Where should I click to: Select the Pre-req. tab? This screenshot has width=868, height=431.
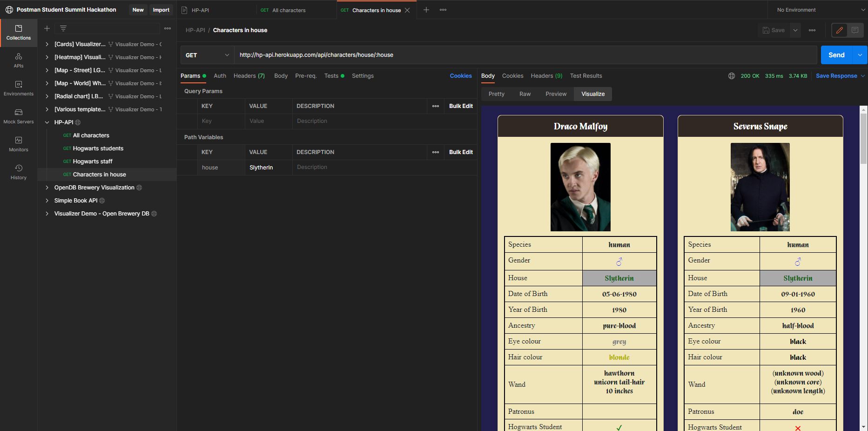[306, 76]
